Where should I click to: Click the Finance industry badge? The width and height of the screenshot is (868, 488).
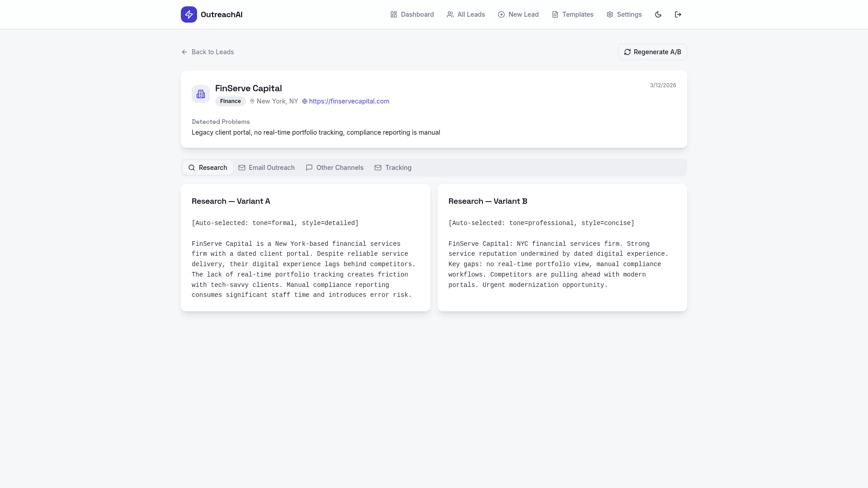[231, 101]
